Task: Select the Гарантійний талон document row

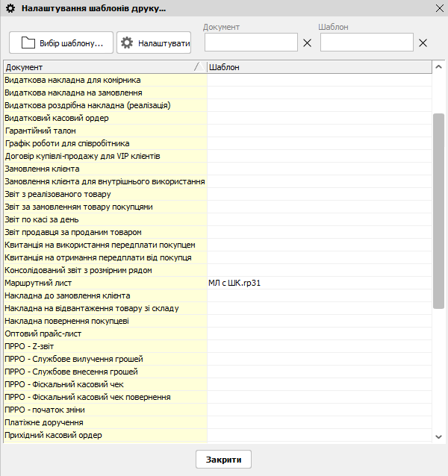Action: click(105, 131)
